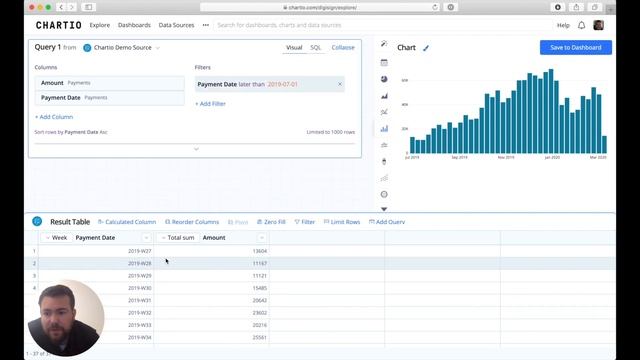Viewport: 640px width, 360px height.
Task: Add a new column to query
Action: click(54, 117)
